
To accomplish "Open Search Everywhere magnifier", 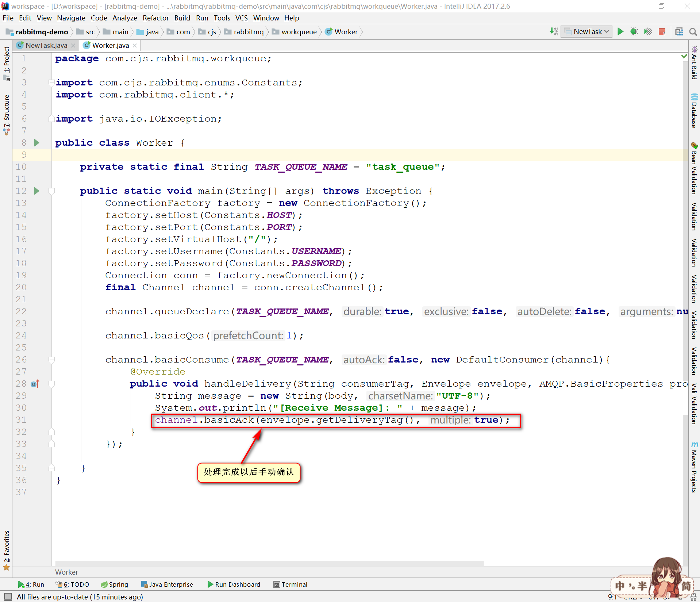I will (693, 32).
